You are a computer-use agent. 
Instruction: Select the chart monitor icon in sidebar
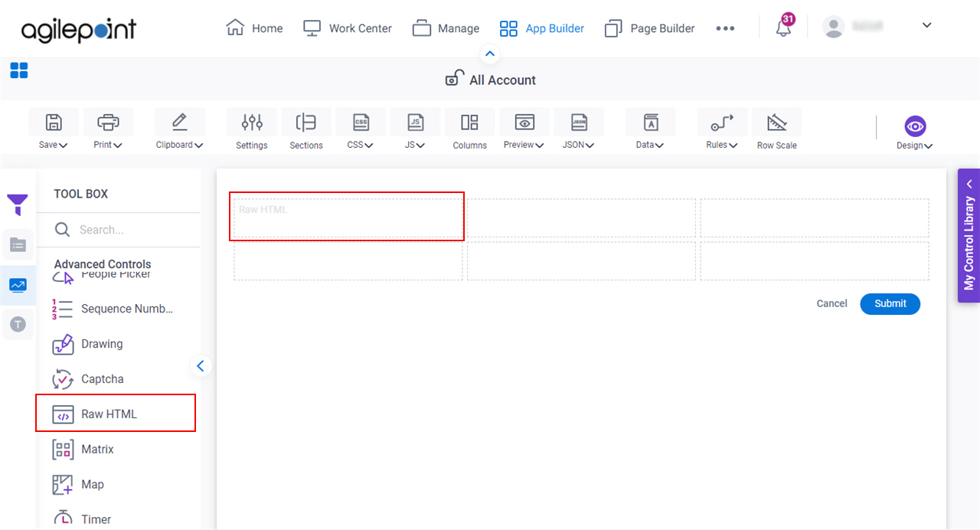point(18,285)
